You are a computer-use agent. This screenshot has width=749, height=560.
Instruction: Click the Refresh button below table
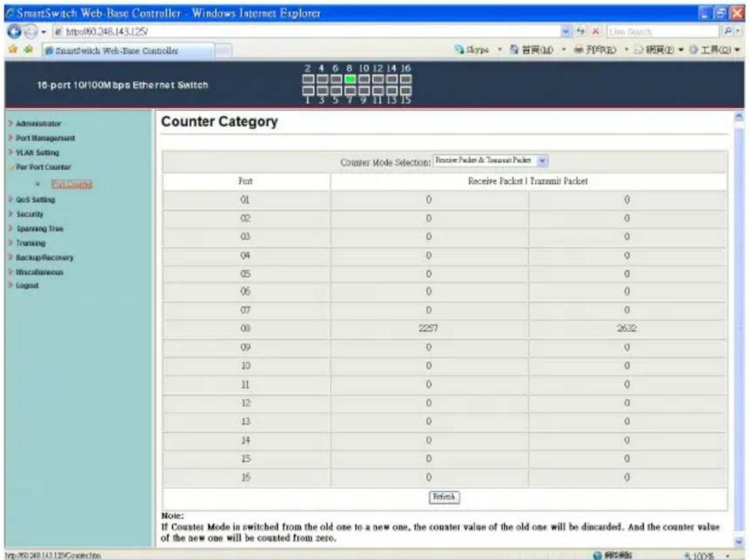(444, 497)
